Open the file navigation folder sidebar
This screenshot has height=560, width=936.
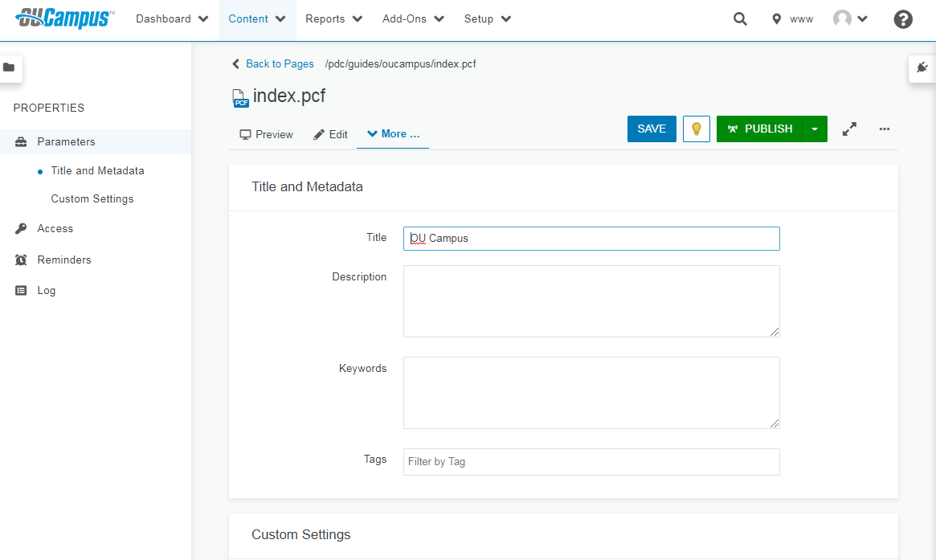point(9,67)
